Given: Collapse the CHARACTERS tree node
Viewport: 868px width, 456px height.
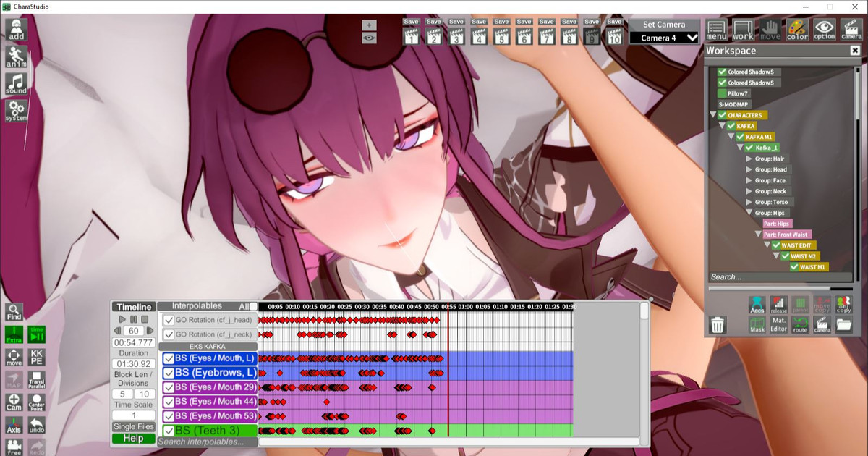Looking at the screenshot, I should point(712,115).
